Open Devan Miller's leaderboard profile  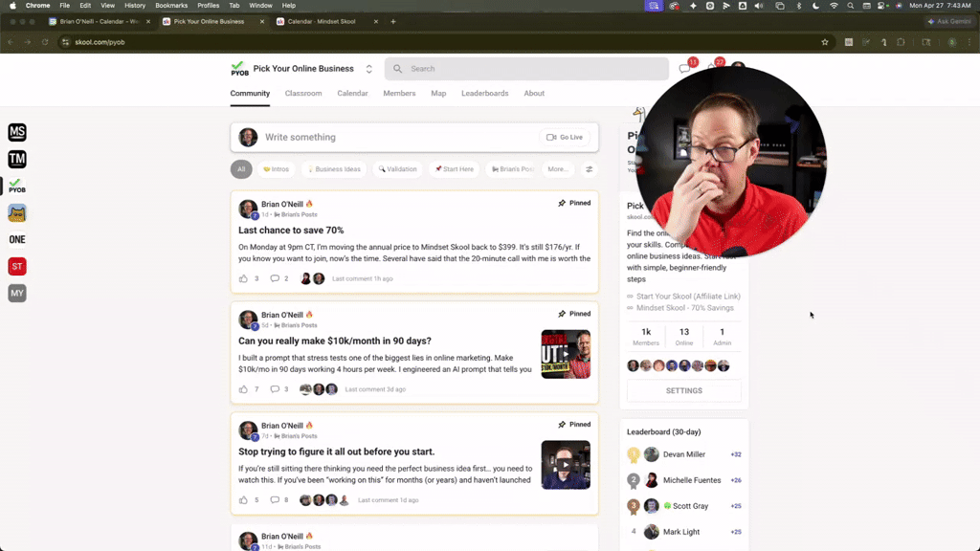point(683,454)
